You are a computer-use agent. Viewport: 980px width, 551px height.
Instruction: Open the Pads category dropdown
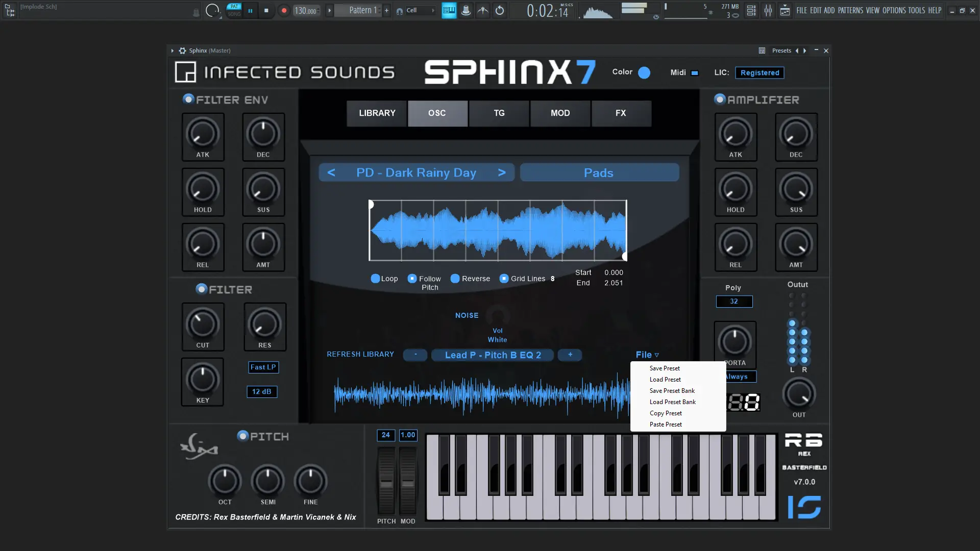click(599, 172)
